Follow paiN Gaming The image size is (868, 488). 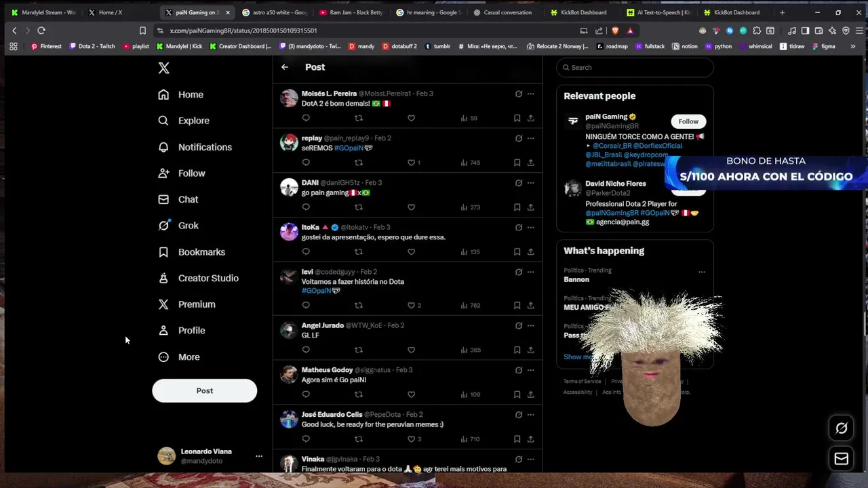click(x=688, y=121)
